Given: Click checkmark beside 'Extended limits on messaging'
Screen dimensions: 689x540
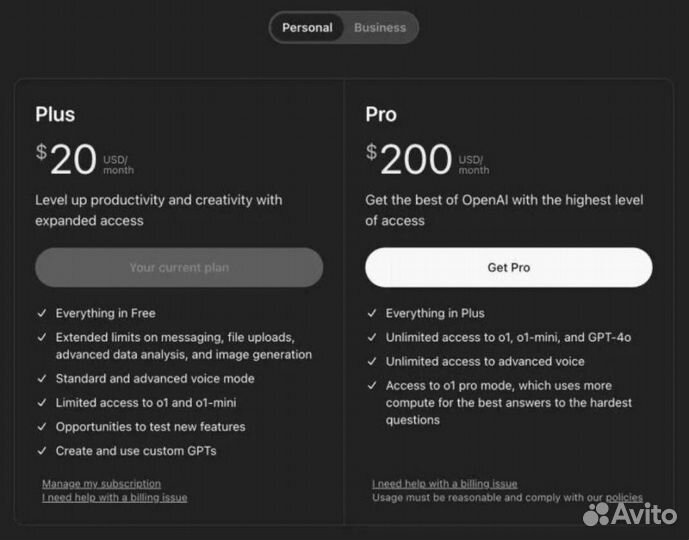Looking at the screenshot, I should click(x=42, y=338).
